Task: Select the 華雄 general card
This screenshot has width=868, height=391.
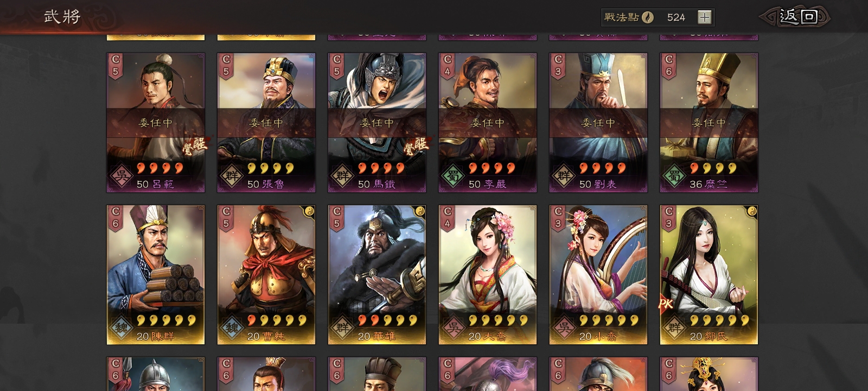Action: coord(377,275)
